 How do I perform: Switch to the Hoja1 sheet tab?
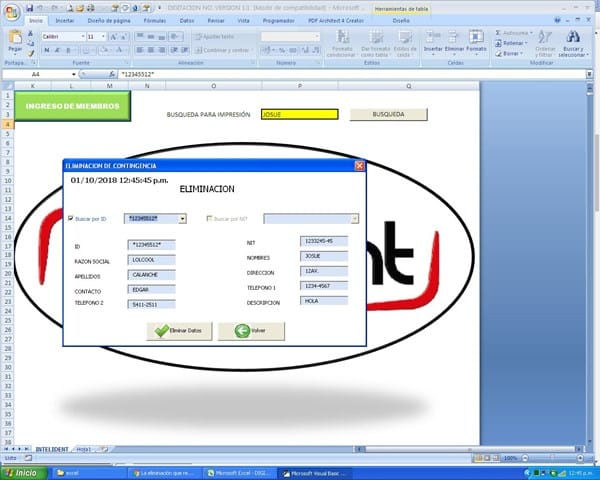pyautogui.click(x=83, y=449)
